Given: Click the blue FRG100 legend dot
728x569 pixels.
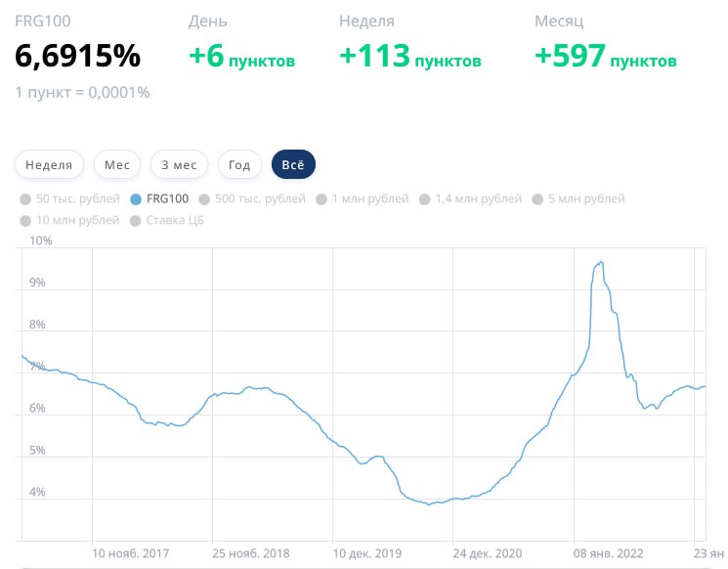Looking at the screenshot, I should tap(136, 199).
